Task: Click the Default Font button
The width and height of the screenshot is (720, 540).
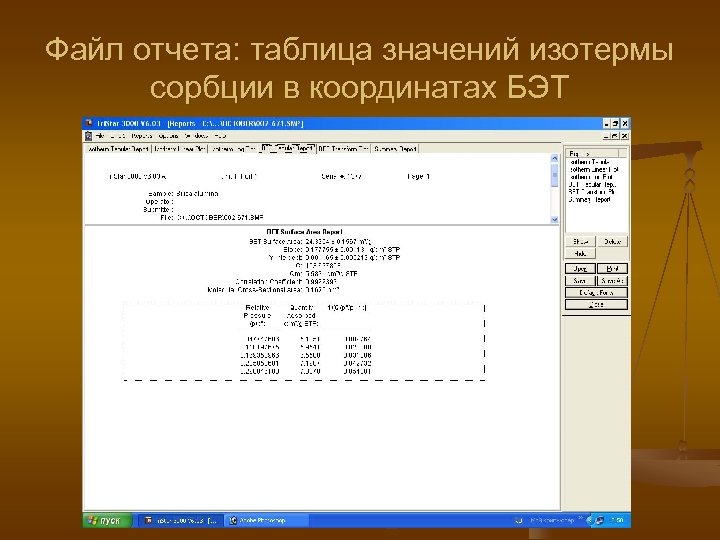Action: click(x=596, y=292)
